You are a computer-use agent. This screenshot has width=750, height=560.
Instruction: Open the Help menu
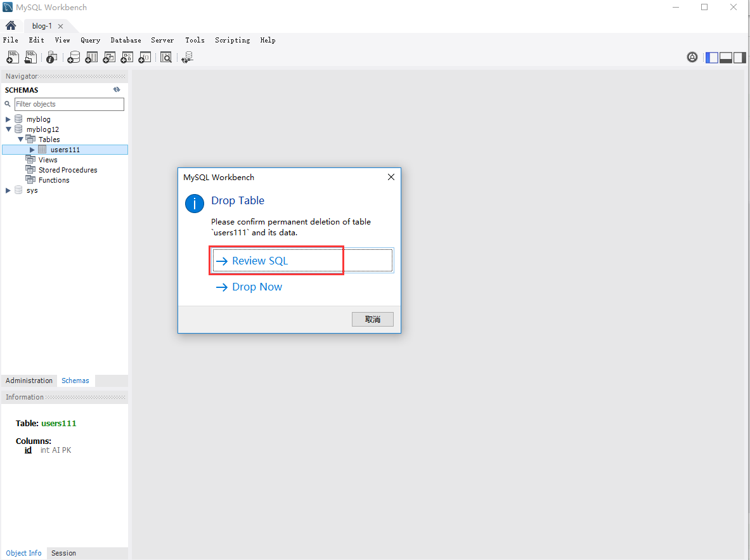[268, 40]
